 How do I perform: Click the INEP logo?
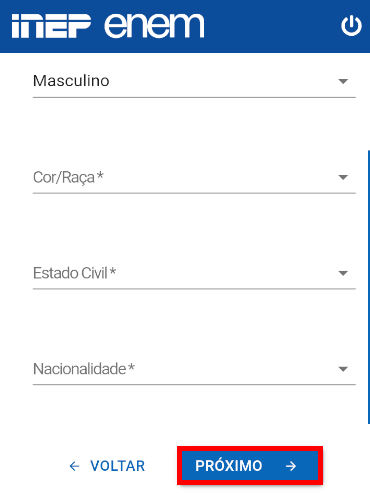[51, 26]
